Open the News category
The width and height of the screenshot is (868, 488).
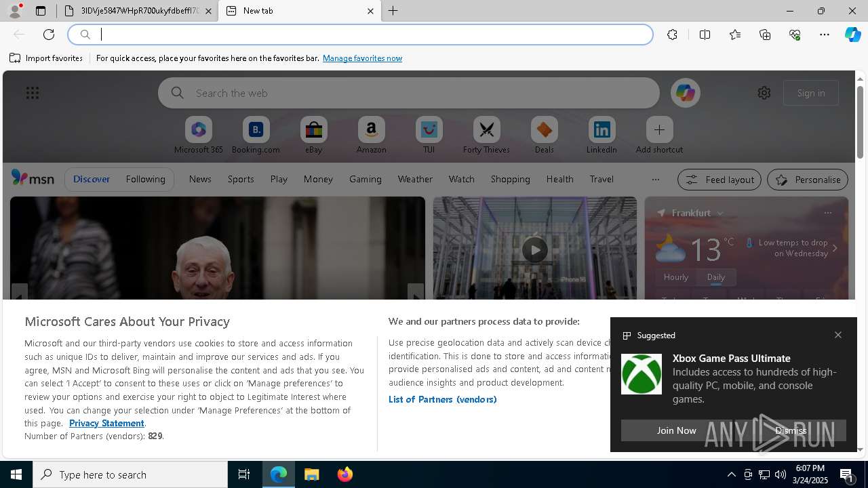click(x=200, y=179)
